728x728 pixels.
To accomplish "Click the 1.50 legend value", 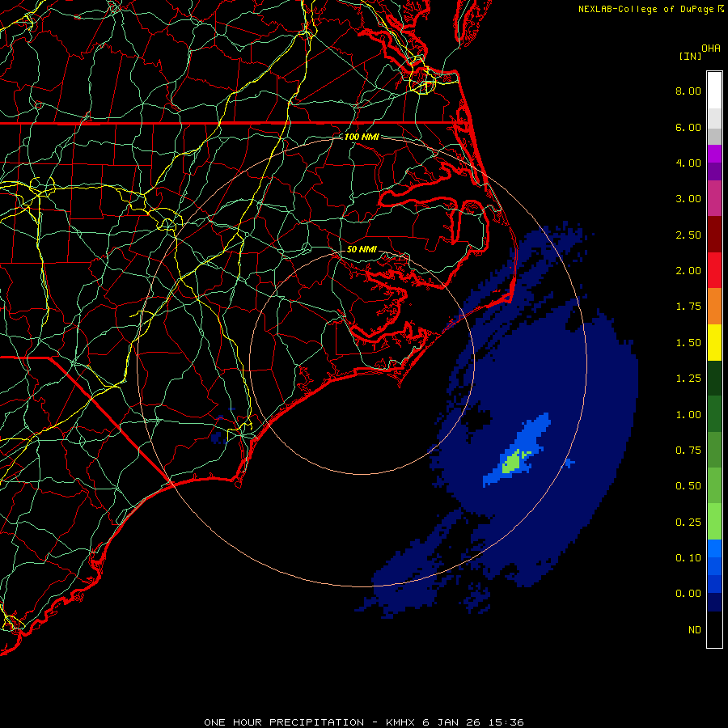I will pyautogui.click(x=688, y=343).
